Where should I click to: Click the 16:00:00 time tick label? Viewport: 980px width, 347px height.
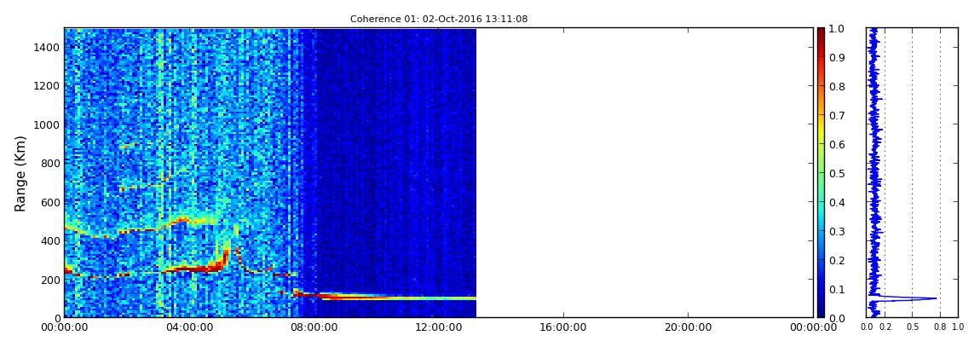pos(564,327)
